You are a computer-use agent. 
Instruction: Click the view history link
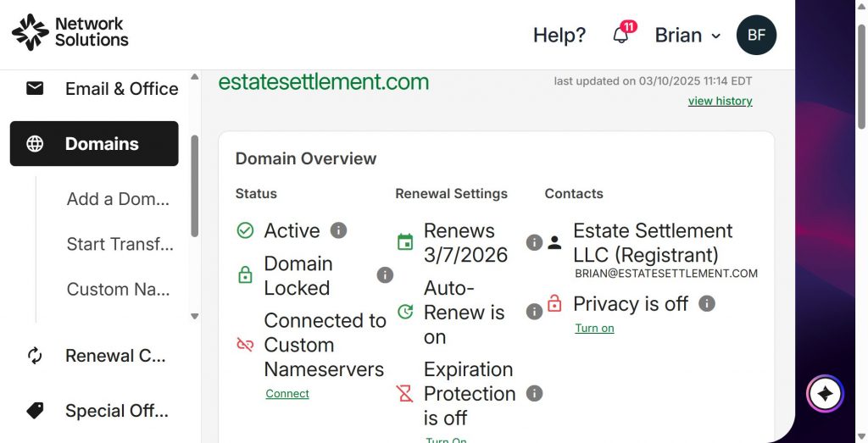coord(720,102)
